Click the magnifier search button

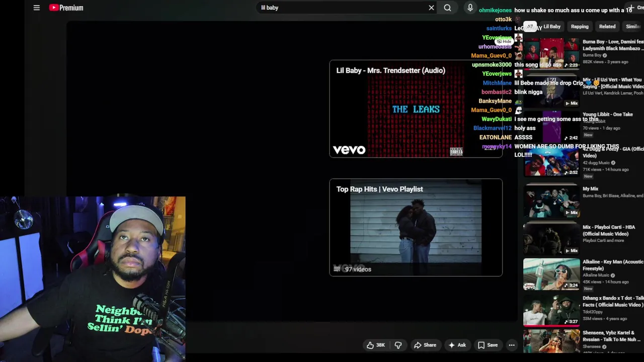[x=447, y=8]
